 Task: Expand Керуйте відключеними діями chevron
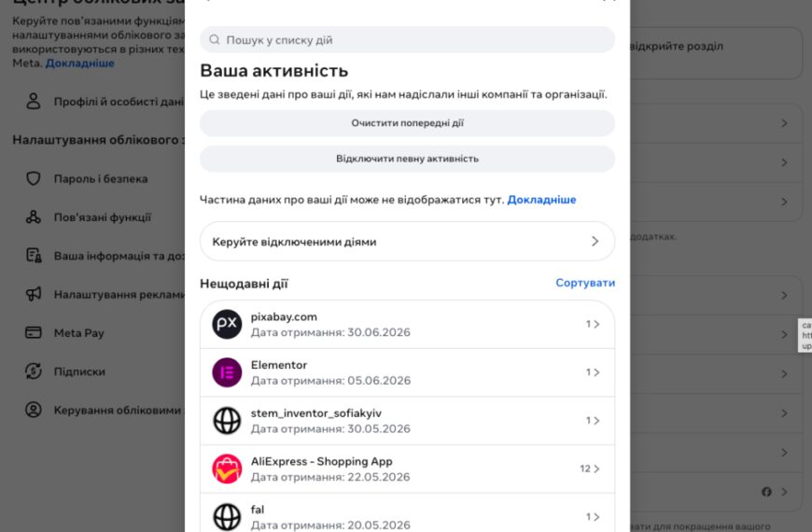pos(595,242)
